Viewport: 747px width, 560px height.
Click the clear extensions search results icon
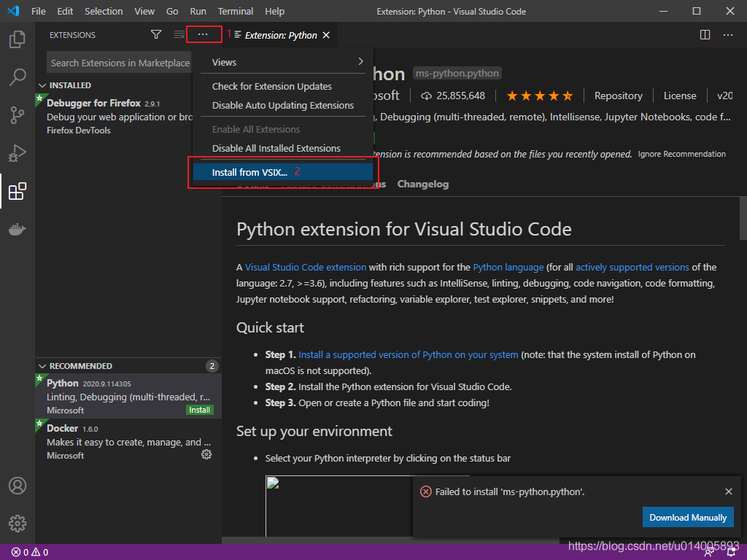click(179, 35)
